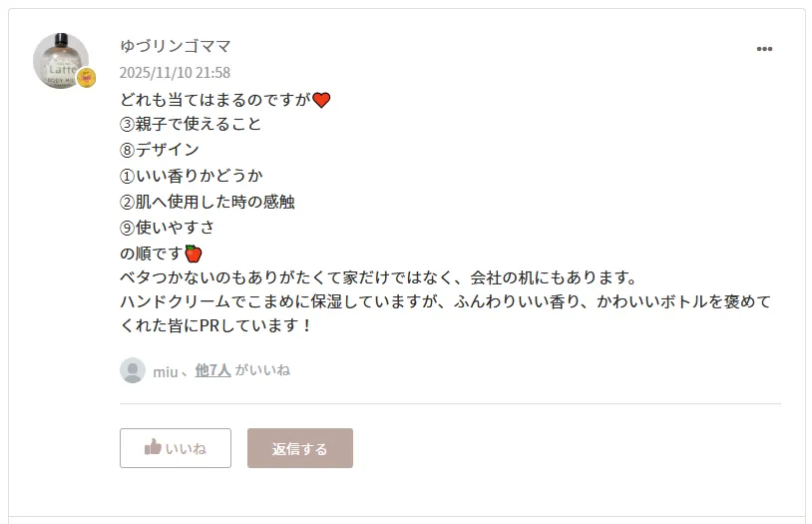The image size is (812, 524).
Task: Click the timestamp 2025/11/10 21:58
Action: [x=175, y=73]
